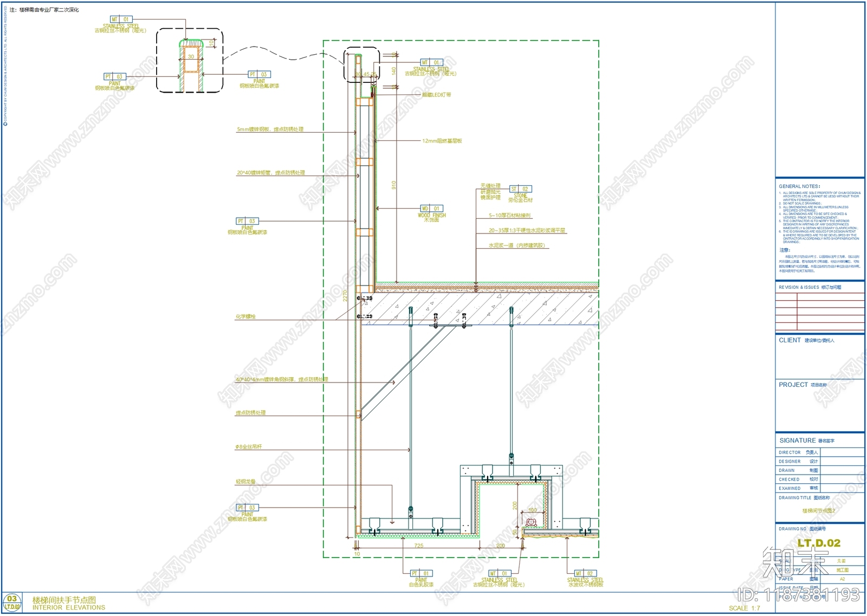Screen dimensions: 867x616
Task: Click the 'DRAWN' row label
Action: pyautogui.click(x=787, y=471)
